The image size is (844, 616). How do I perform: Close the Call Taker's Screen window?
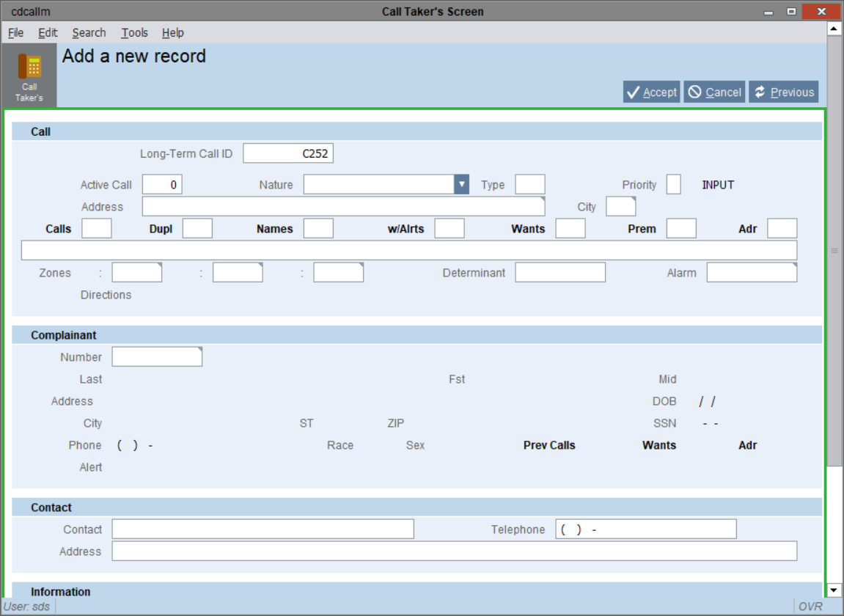[x=821, y=11]
